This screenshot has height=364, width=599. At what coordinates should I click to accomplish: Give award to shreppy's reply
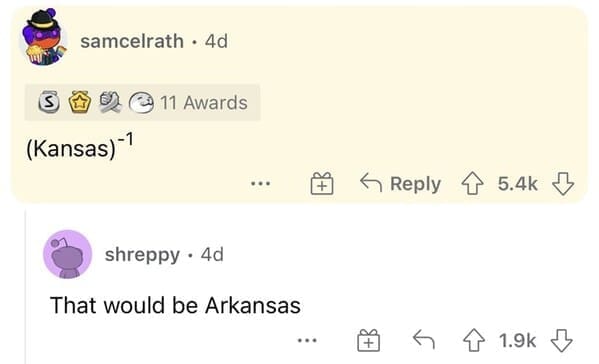point(368,340)
